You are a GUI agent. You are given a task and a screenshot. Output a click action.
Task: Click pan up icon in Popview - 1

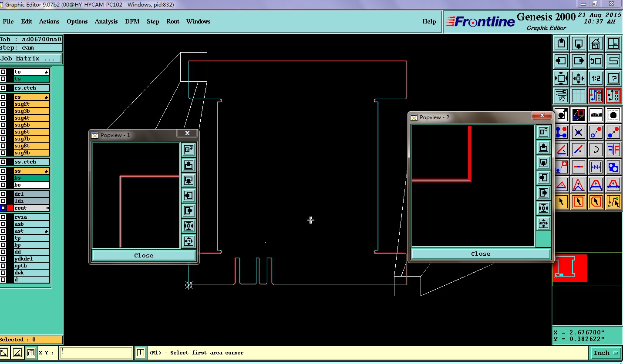point(189,165)
